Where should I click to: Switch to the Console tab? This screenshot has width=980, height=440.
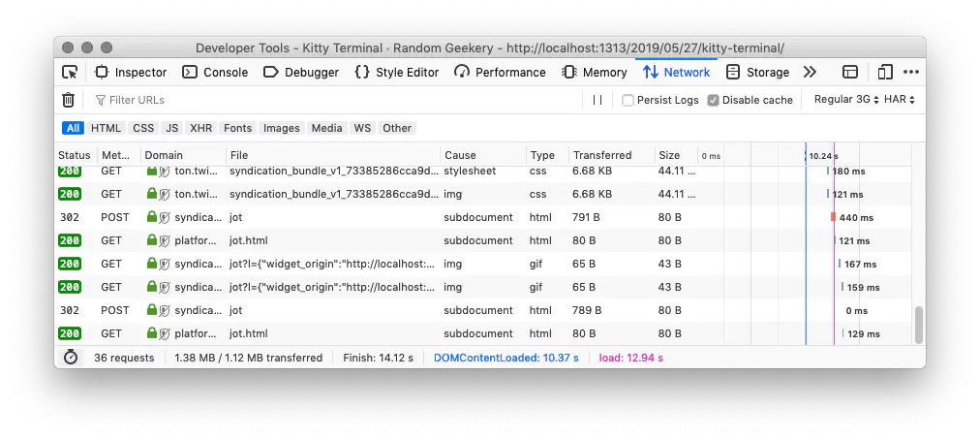pos(215,72)
